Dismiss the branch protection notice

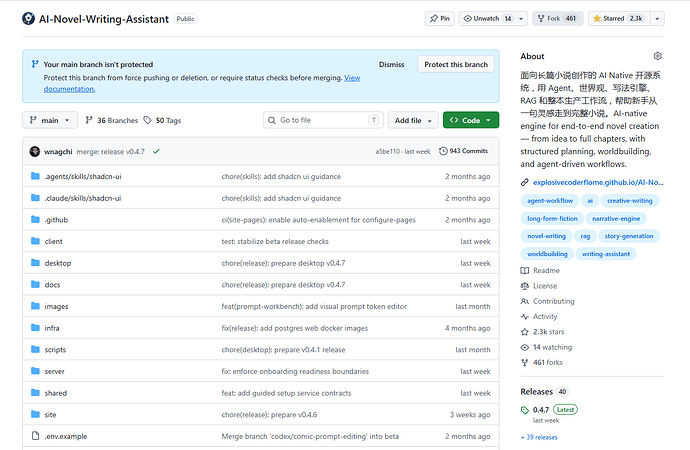tap(391, 64)
